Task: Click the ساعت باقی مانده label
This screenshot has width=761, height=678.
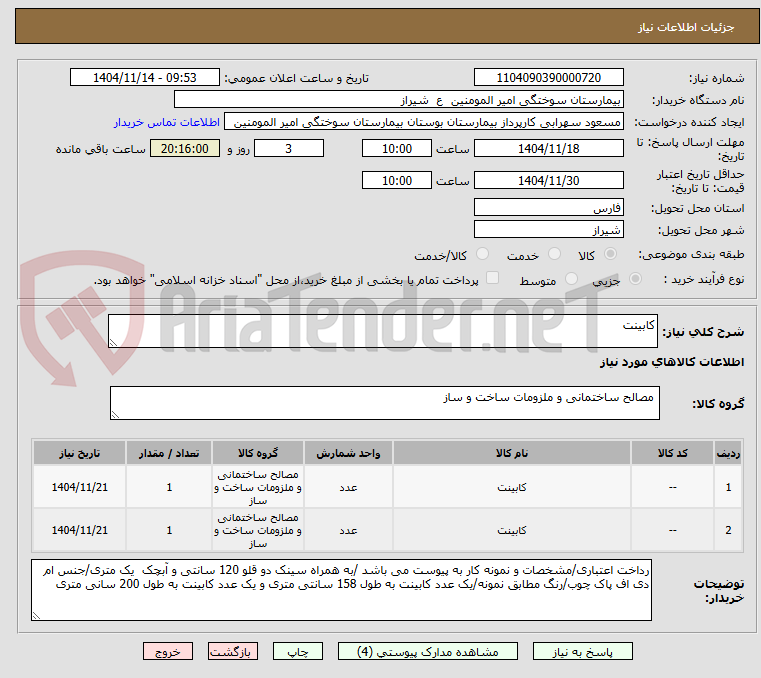Action: point(100,149)
